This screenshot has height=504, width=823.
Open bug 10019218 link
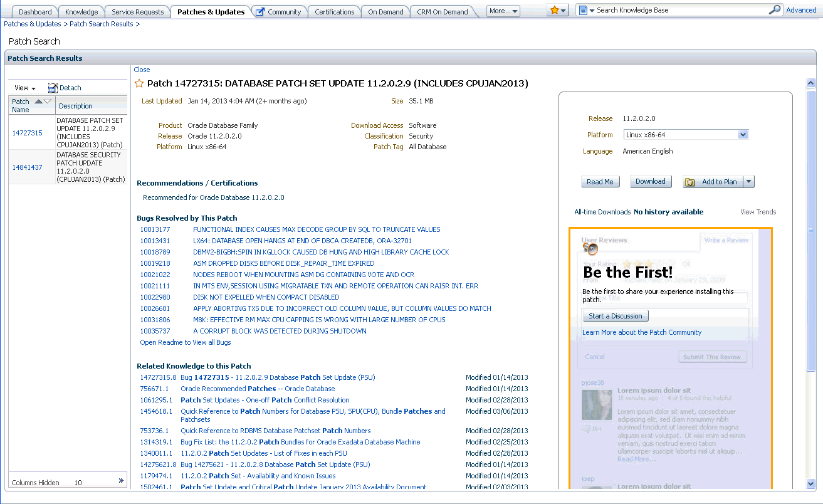pos(155,263)
